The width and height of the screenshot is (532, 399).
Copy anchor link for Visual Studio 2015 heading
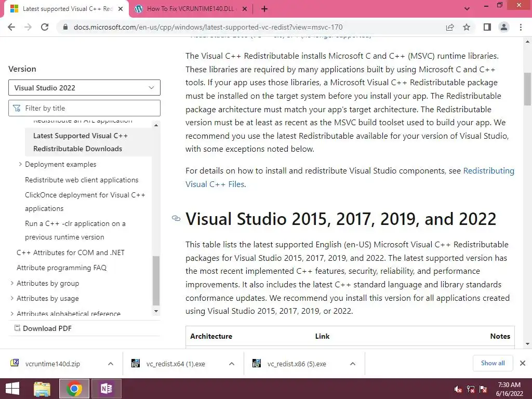(176, 219)
